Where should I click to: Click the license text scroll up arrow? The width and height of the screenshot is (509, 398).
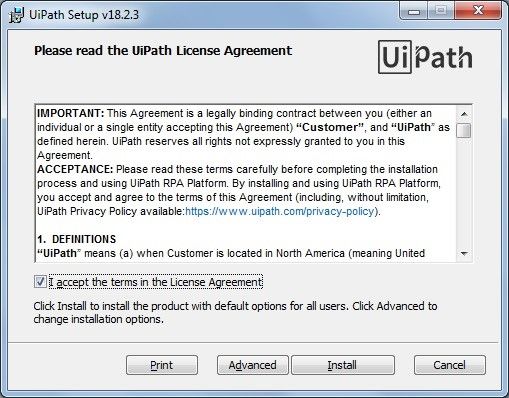[x=464, y=114]
